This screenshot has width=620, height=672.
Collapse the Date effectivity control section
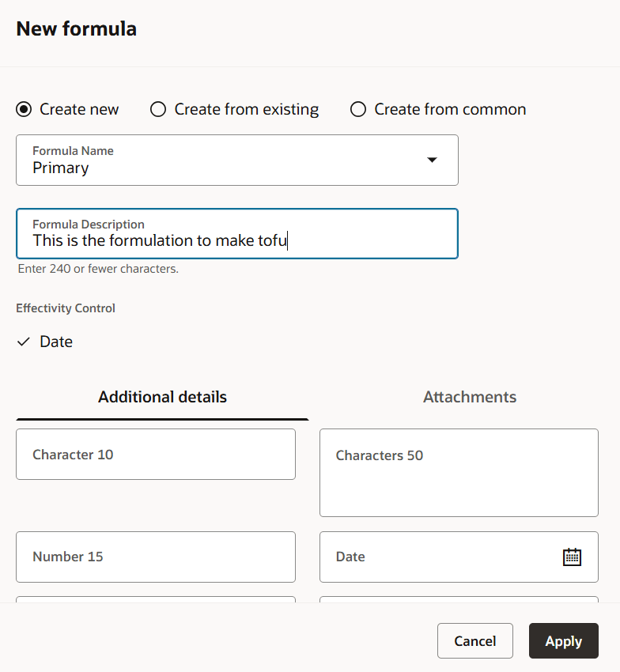point(22,341)
